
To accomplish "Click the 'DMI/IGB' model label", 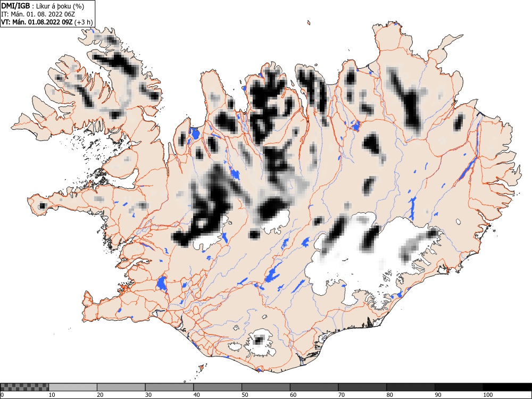I will 15,6.
